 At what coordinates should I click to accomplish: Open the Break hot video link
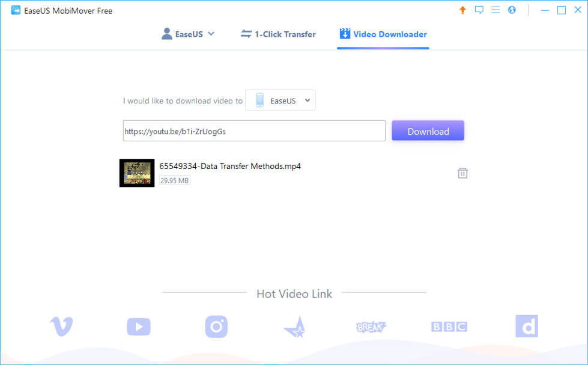[x=371, y=327]
